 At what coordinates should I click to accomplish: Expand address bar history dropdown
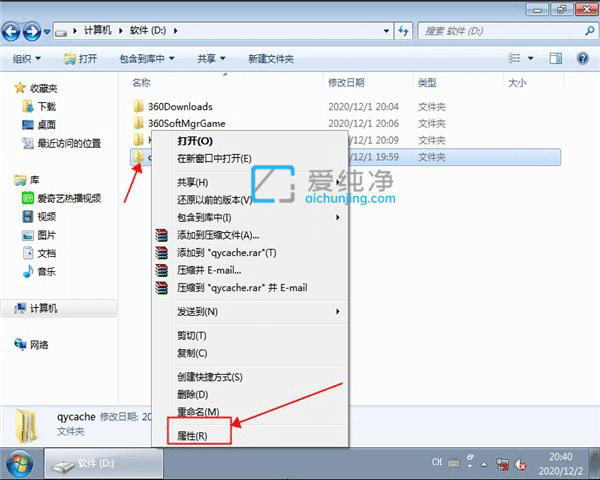386,31
